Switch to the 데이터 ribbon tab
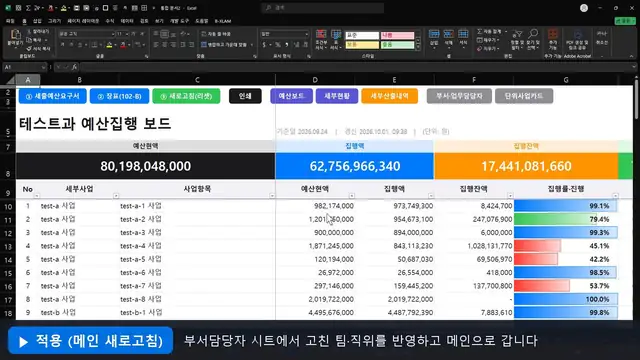This screenshot has height=360, width=640. (x=127, y=21)
